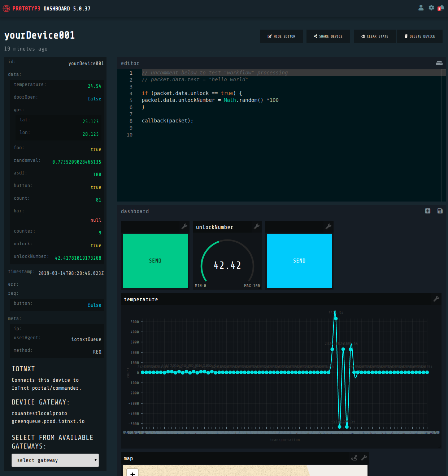Click the yourDevice001 page title
Viewport: 448px width, 476px height.
40,35
